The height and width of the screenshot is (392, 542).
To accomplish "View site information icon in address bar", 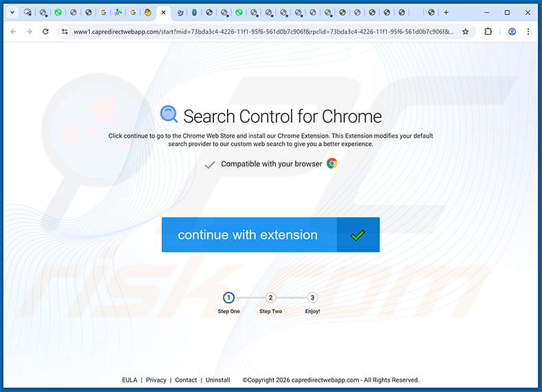I will tap(64, 32).
